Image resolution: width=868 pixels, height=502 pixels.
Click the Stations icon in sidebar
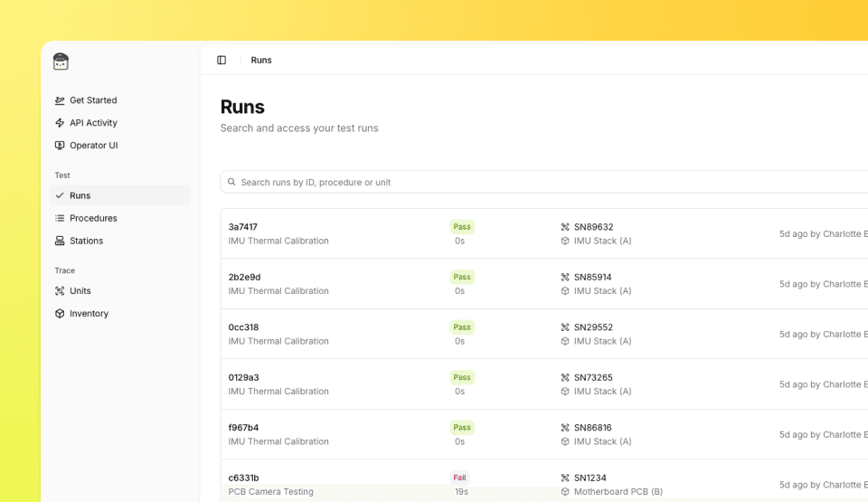(x=60, y=241)
